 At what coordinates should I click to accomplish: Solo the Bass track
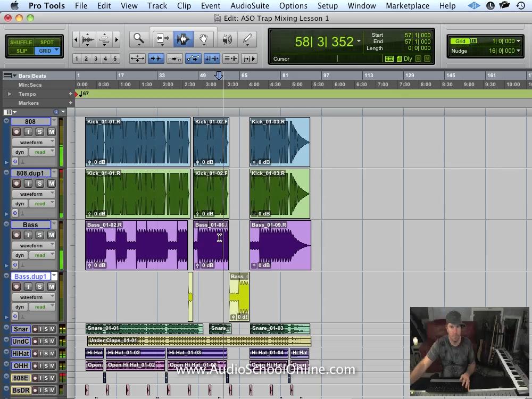[40, 235]
